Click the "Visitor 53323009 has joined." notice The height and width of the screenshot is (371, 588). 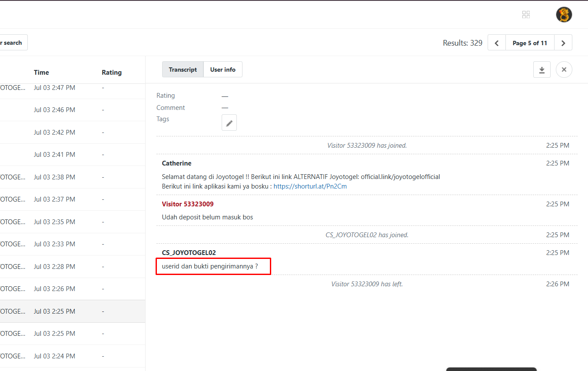pyautogui.click(x=367, y=146)
